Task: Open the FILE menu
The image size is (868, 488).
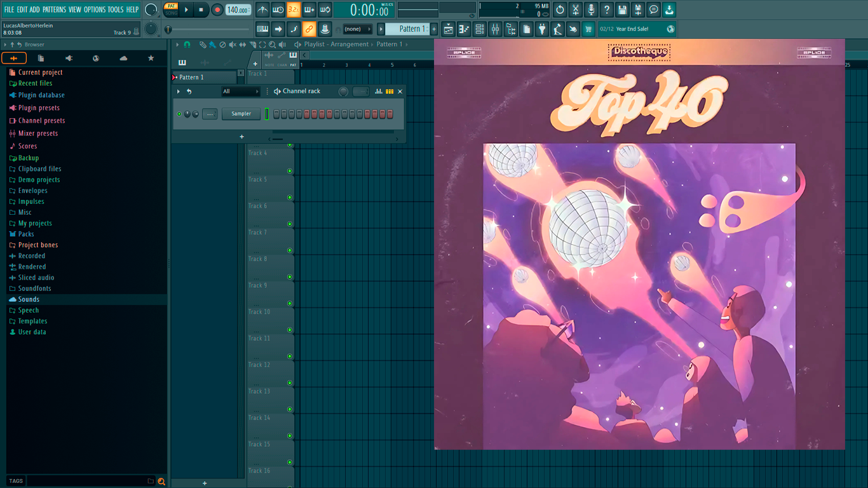Action: 9,10
